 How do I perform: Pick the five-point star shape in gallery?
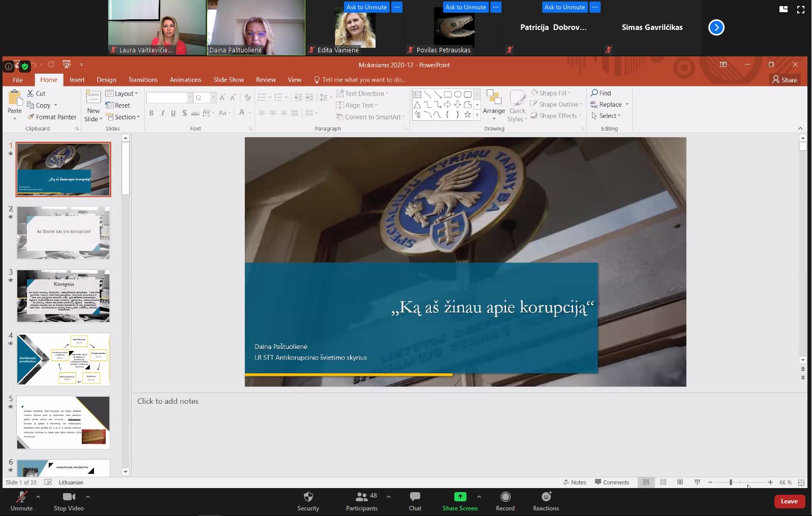pyautogui.click(x=467, y=115)
